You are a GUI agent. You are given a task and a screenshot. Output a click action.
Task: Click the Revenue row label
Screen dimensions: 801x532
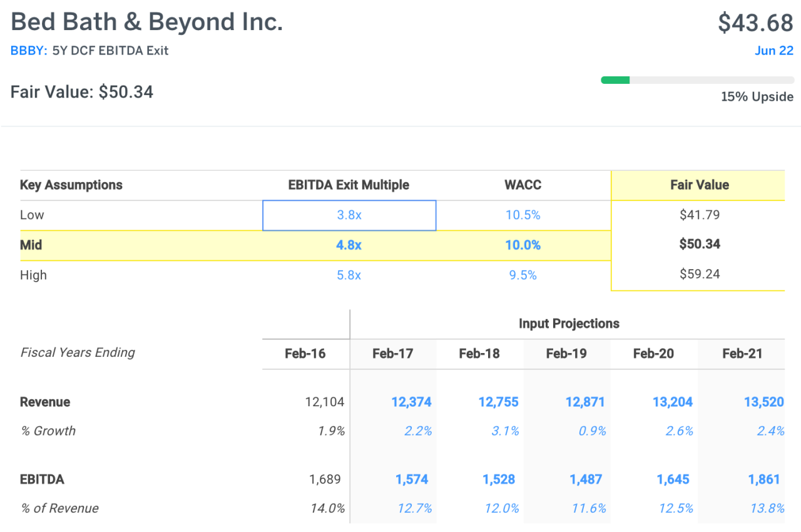[45, 402]
